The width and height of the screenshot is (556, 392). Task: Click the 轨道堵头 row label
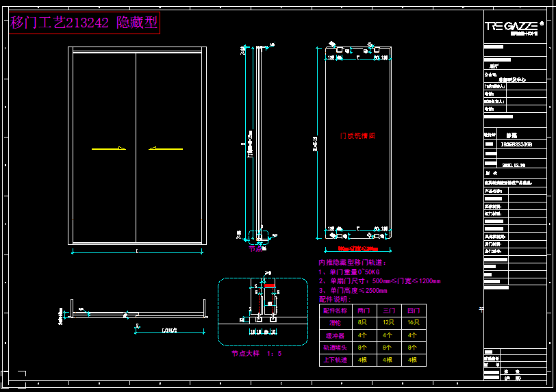tap(335, 348)
